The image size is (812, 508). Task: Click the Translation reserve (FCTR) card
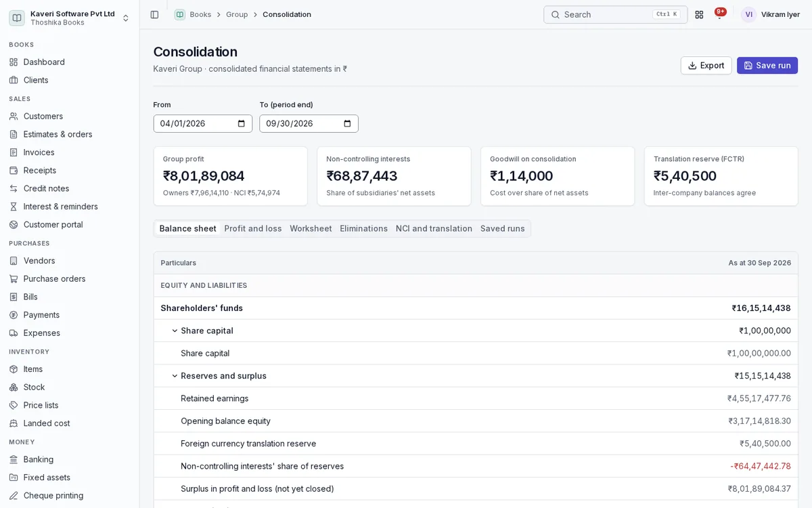click(721, 176)
